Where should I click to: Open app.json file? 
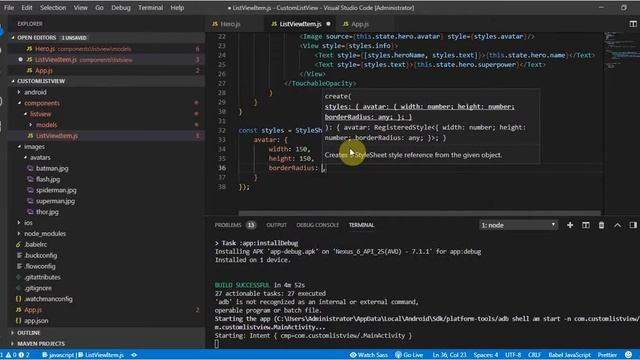[106, 321]
